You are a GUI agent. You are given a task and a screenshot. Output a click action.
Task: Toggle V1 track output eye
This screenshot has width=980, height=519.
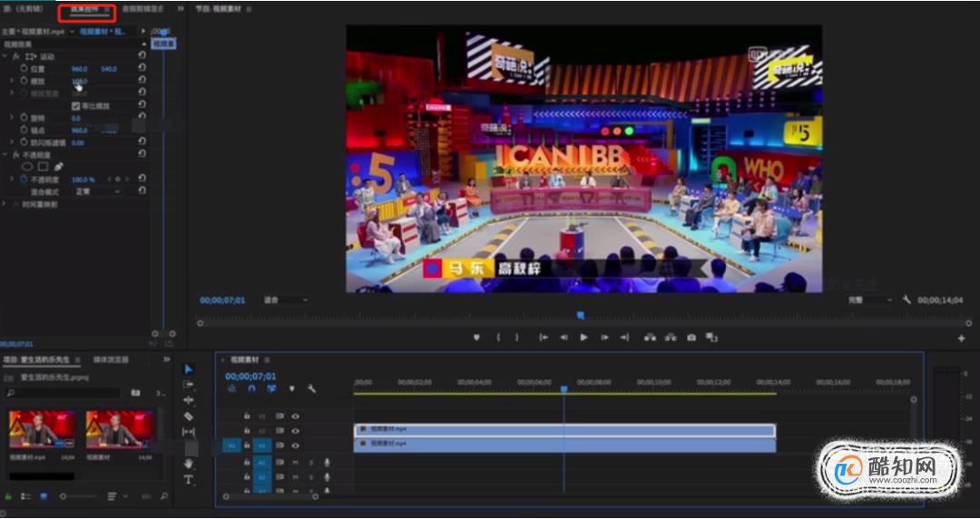[x=295, y=446]
